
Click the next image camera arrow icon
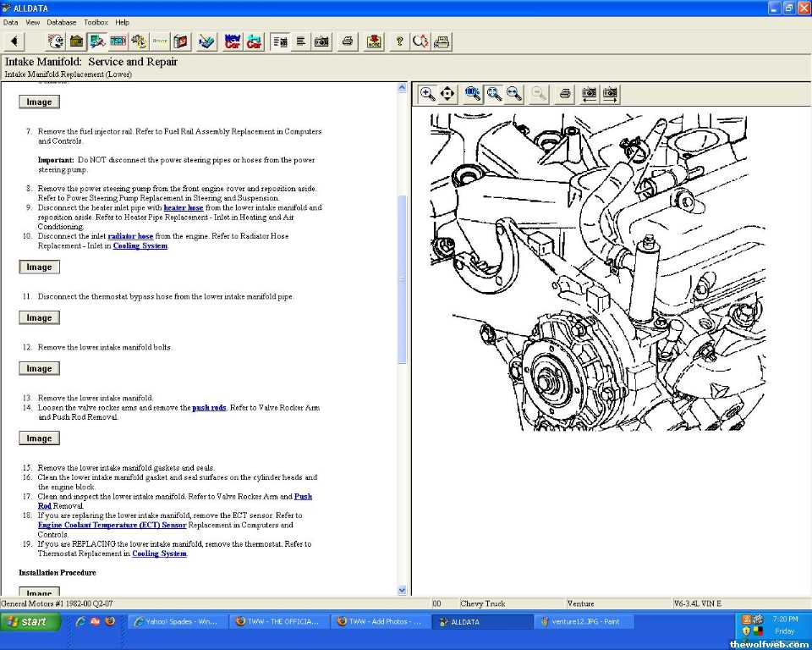(610, 93)
